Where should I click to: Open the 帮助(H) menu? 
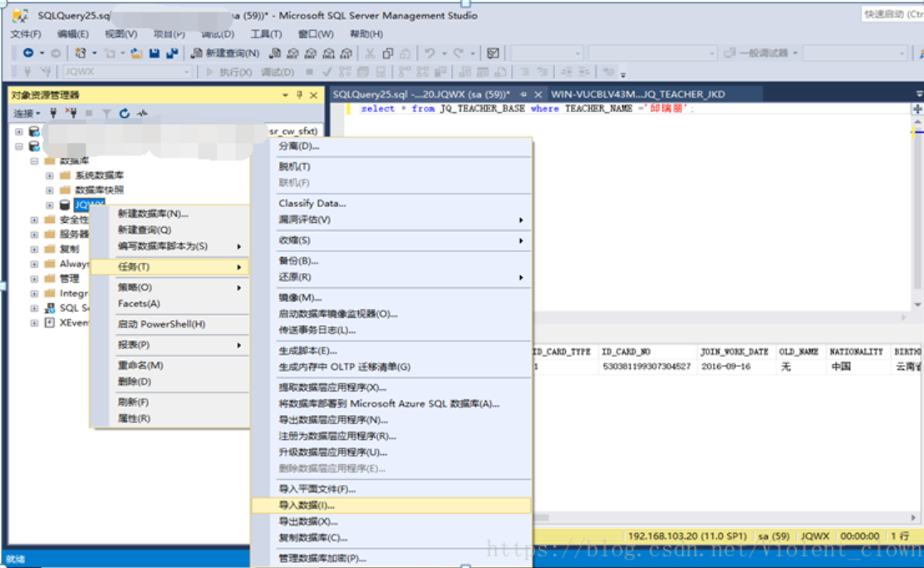[x=366, y=34]
